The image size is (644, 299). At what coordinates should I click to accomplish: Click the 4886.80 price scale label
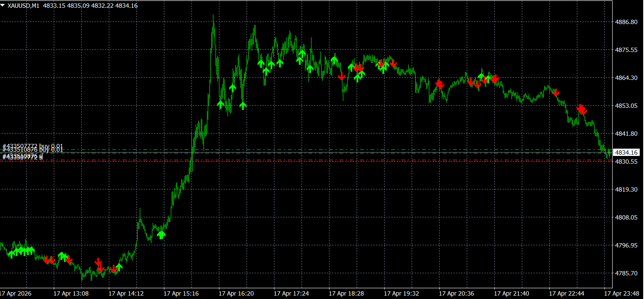click(x=626, y=21)
